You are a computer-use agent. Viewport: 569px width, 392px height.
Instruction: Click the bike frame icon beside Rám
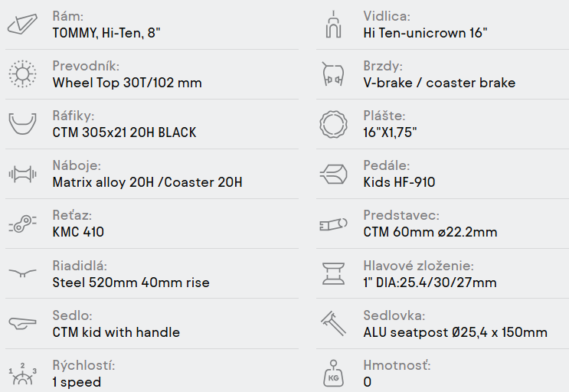pos(21,24)
